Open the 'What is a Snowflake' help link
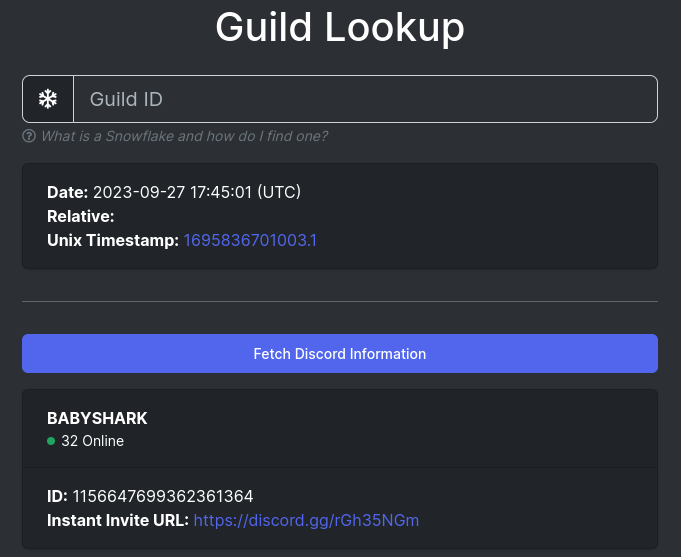This screenshot has height=557, width=681. [184, 136]
